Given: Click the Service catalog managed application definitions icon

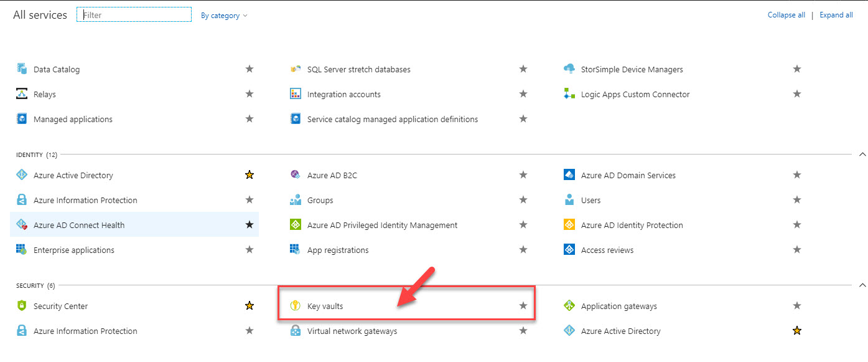Looking at the screenshot, I should (296, 119).
